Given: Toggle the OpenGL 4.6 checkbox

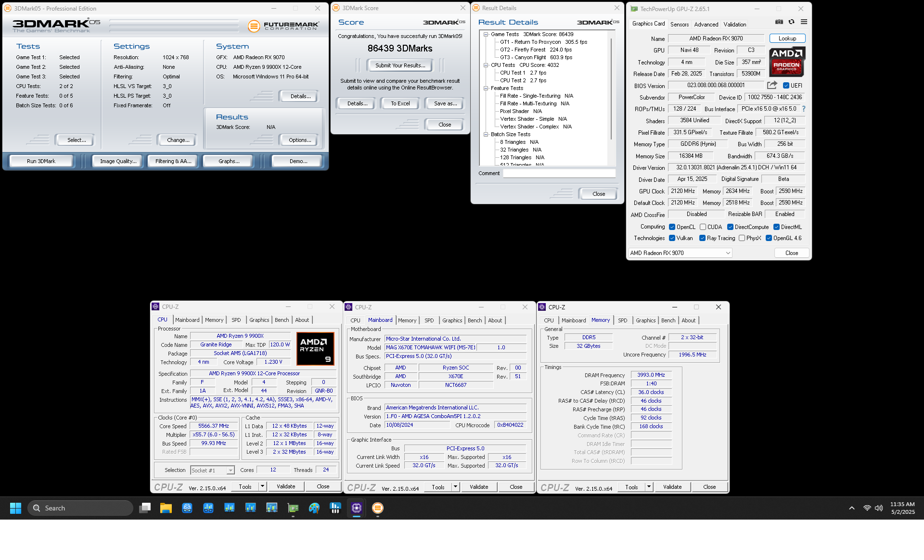Looking at the screenshot, I should click(769, 238).
